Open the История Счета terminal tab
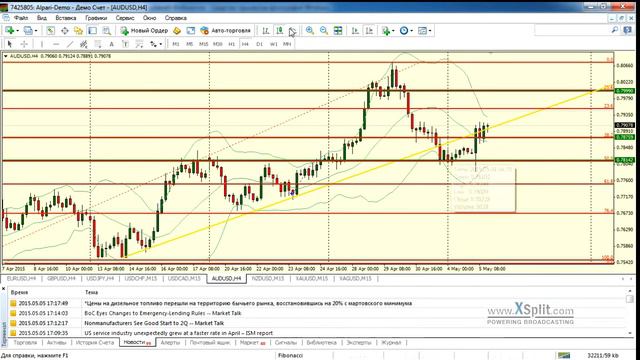 pos(94,342)
